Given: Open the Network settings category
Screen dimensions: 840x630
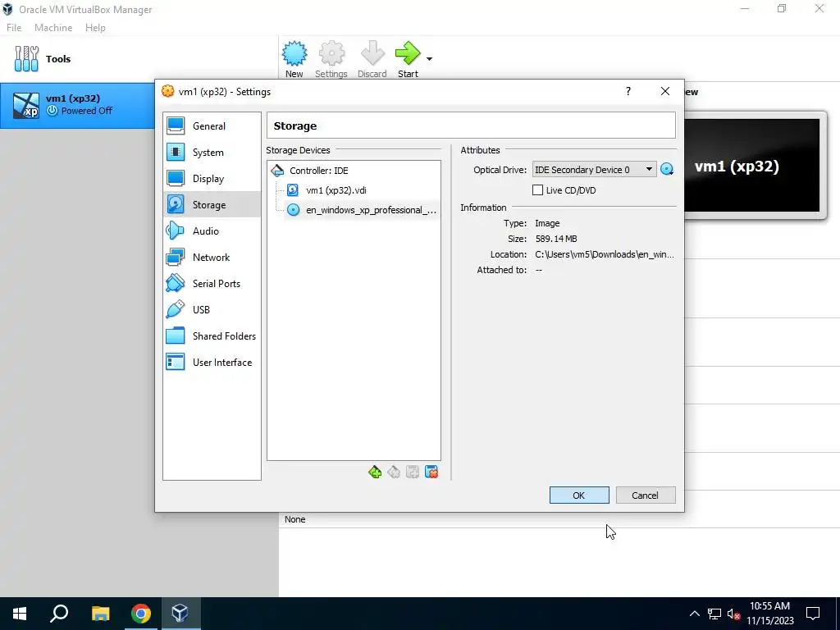Looking at the screenshot, I should pyautogui.click(x=212, y=257).
